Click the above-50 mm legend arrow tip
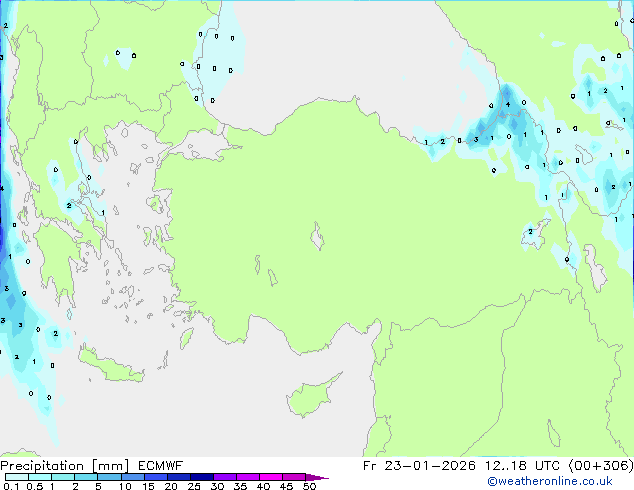The width and height of the screenshot is (634, 490). (317, 477)
